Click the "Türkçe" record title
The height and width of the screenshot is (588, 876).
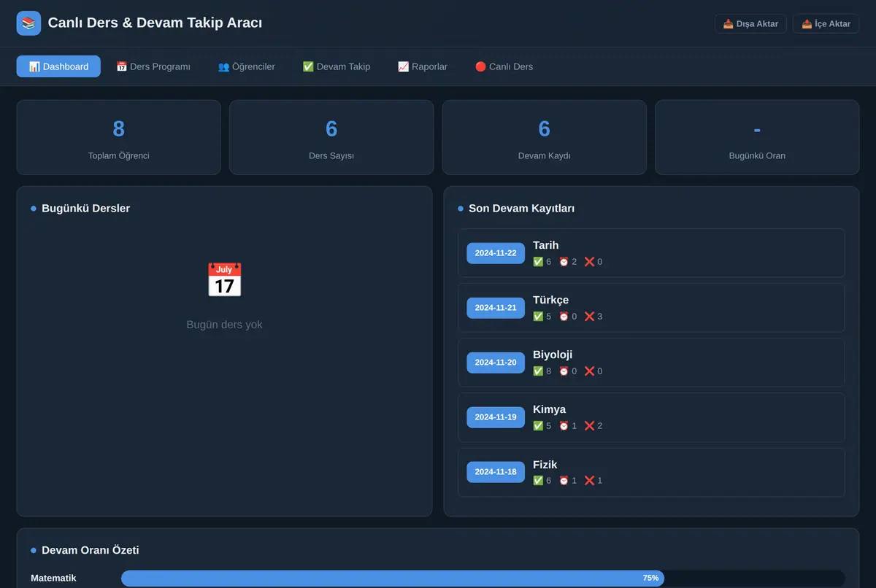pyautogui.click(x=550, y=300)
